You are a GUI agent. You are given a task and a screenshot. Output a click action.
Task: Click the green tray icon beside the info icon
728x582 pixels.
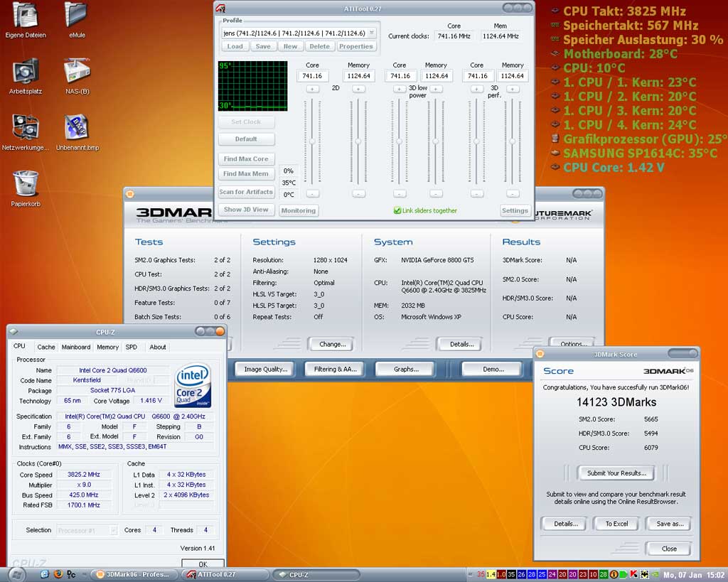pos(623,575)
